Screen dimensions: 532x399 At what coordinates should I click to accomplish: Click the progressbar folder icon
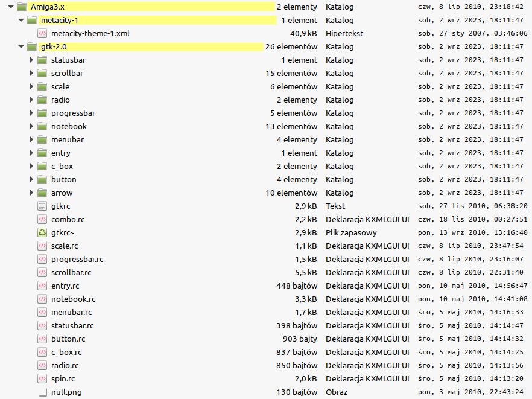tap(42, 113)
